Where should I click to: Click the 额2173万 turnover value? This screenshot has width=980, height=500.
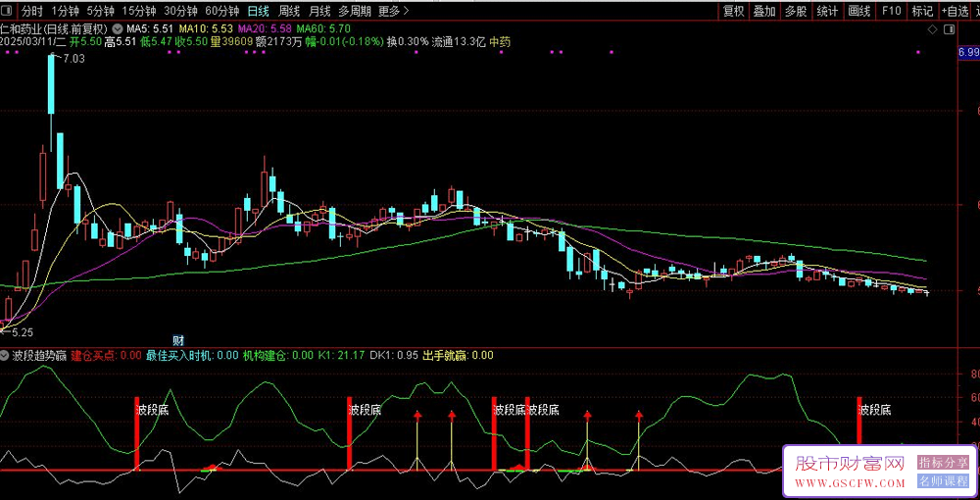pyautogui.click(x=279, y=42)
